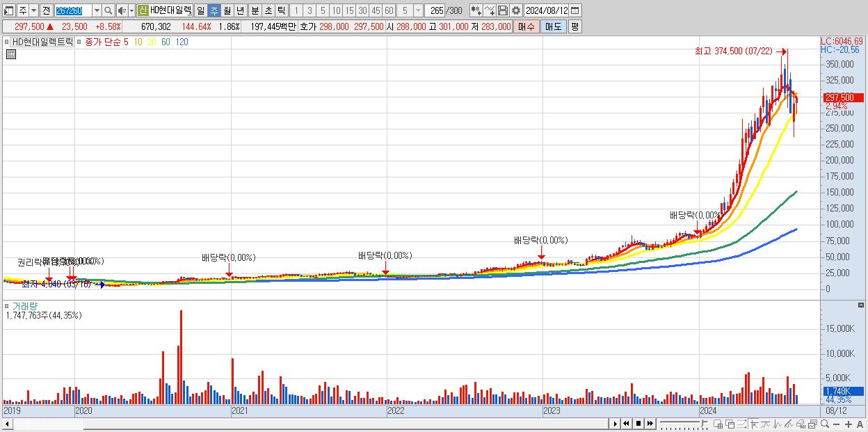Switch to weekly 주 period
This screenshot has height=432, width=868.
click(x=214, y=10)
